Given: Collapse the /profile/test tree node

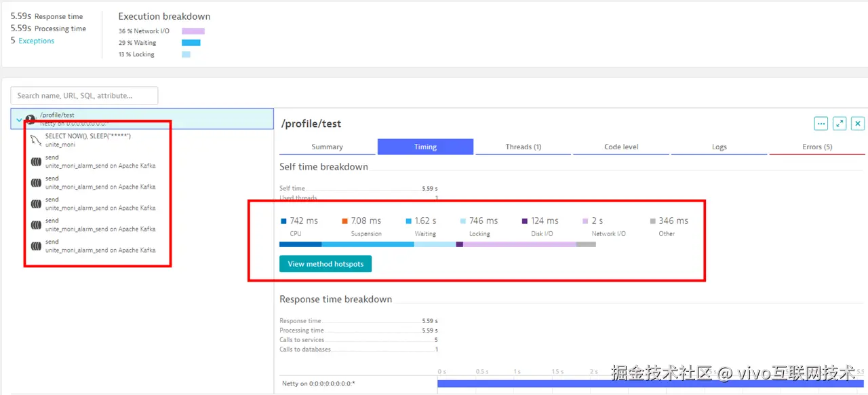Looking at the screenshot, I should pos(19,119).
